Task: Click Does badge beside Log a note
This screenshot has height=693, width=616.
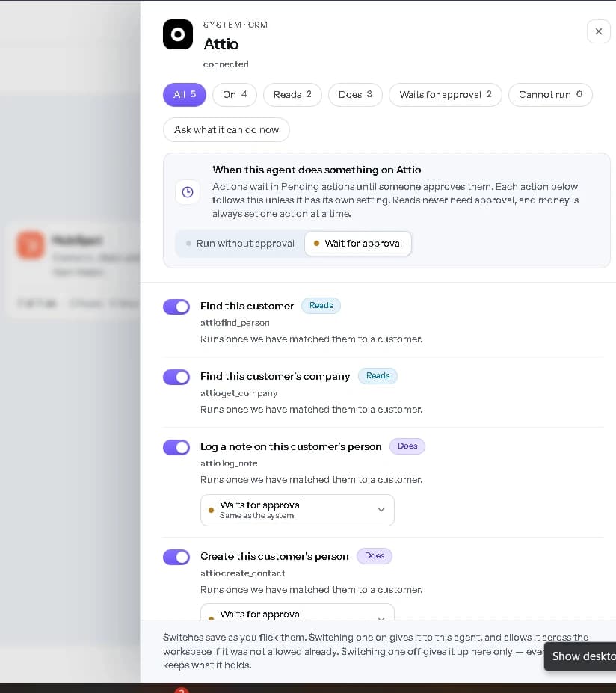Action: 407,446
